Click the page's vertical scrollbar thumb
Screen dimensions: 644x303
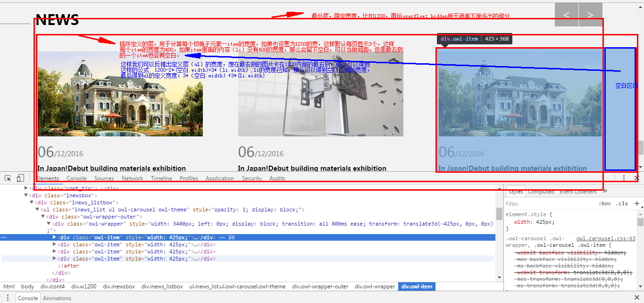click(640, 148)
